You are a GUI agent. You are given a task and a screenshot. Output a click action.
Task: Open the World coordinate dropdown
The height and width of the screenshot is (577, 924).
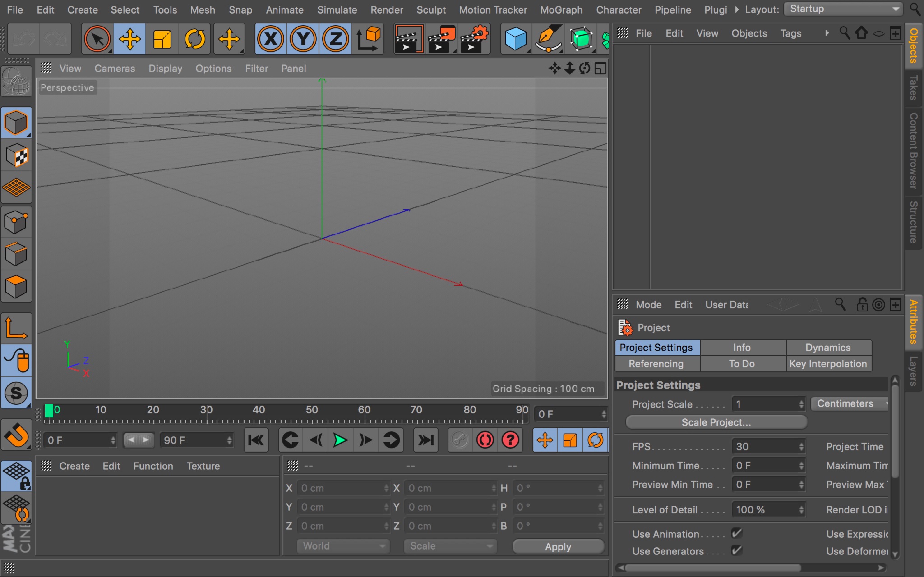[x=342, y=546]
